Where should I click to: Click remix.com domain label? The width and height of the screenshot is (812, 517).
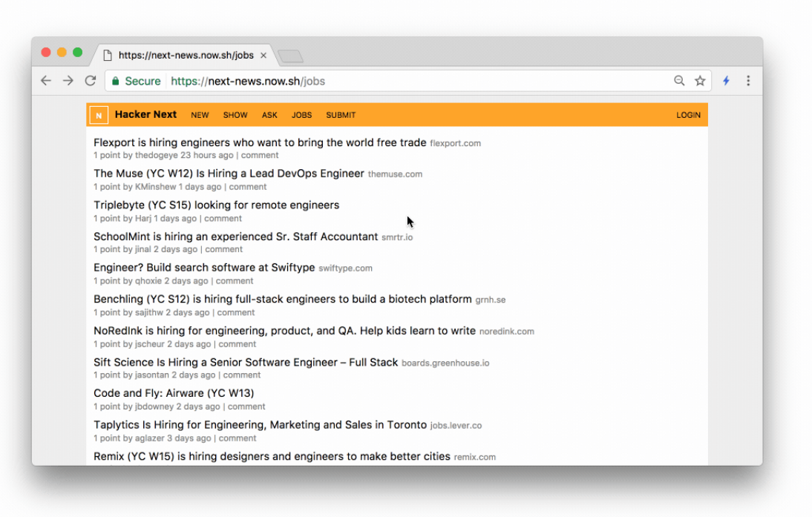click(475, 458)
